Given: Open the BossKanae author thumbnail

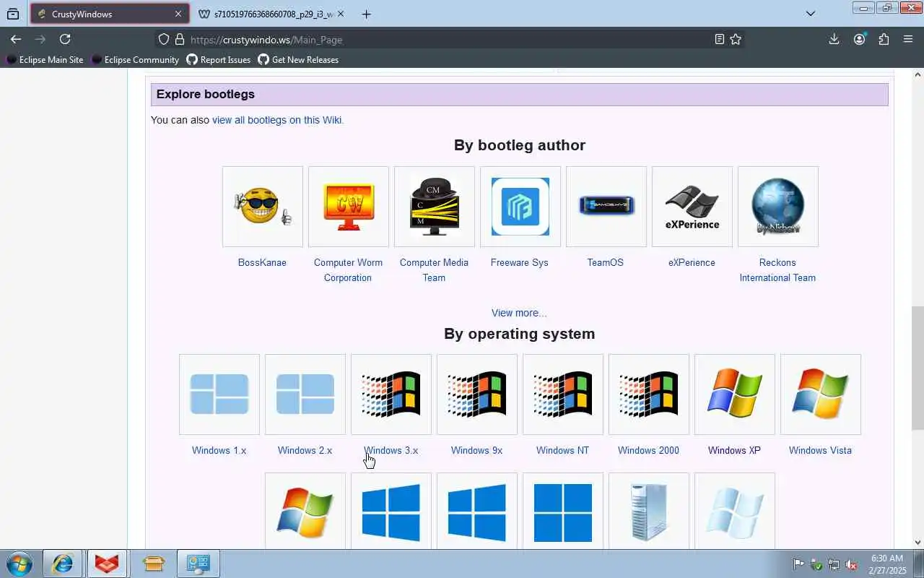Looking at the screenshot, I should click(x=262, y=207).
